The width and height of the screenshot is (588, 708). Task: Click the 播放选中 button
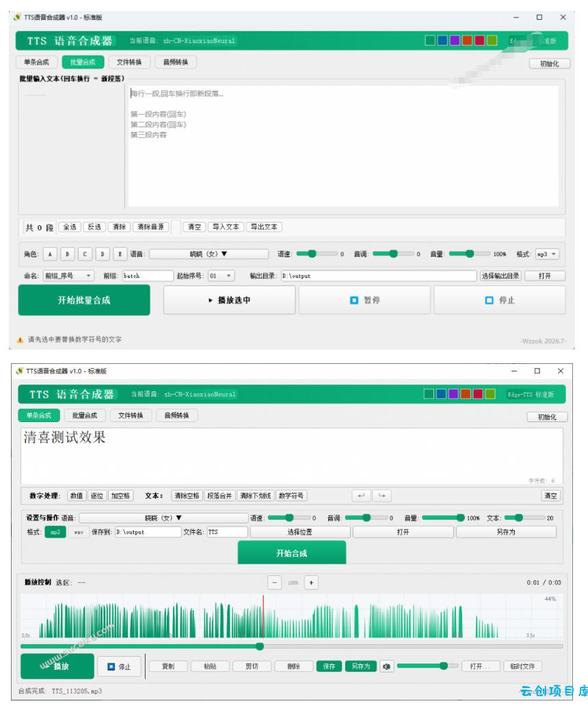point(229,300)
